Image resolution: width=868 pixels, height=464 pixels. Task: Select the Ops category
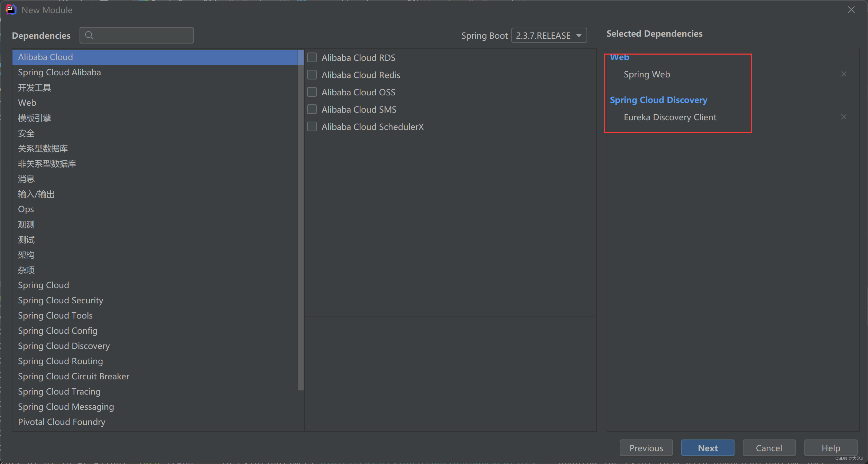[x=155, y=209]
